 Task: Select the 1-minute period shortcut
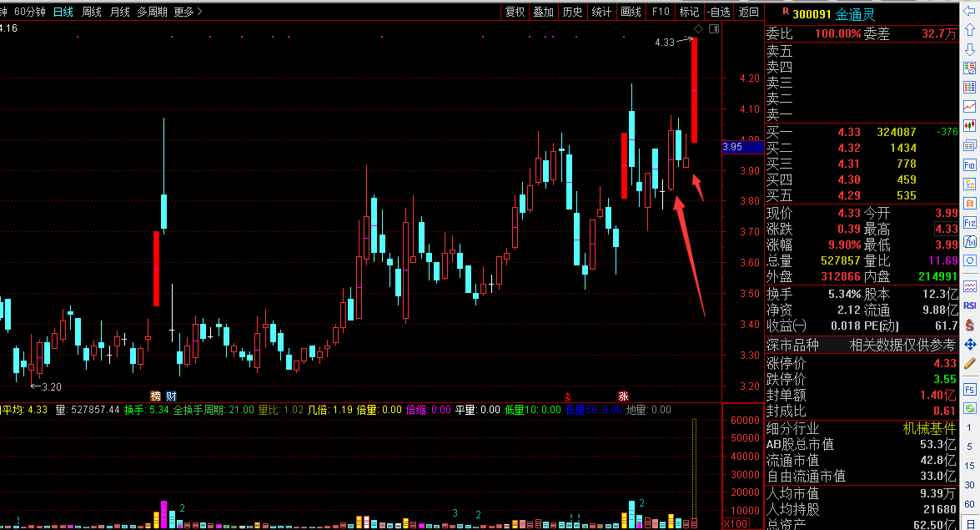tap(969, 428)
